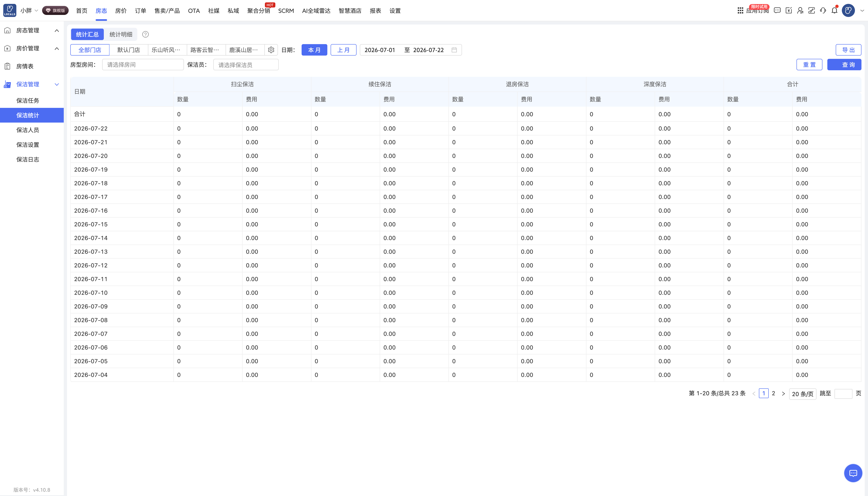This screenshot has height=496, width=868.
Task: Click the 查询 search button
Action: (x=844, y=65)
